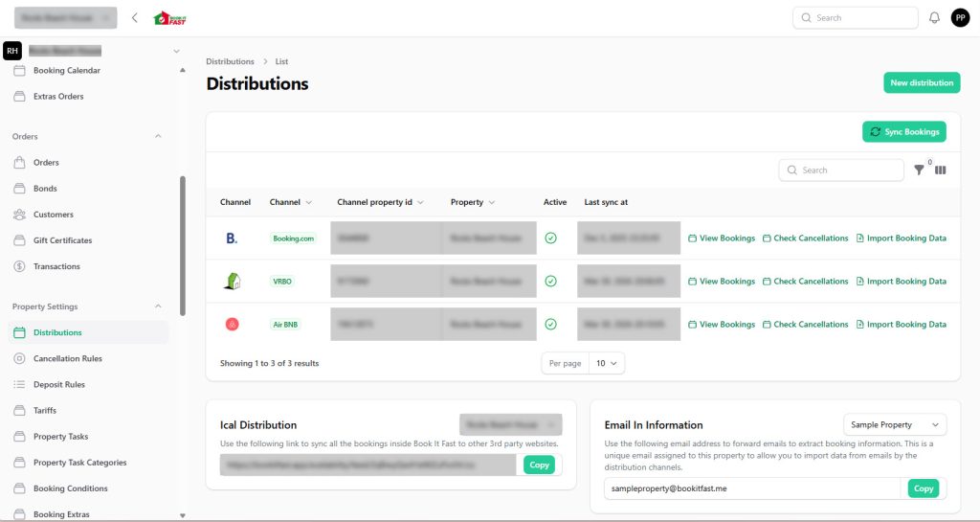Screen dimensions: 980x522
Task: Click the filter funnel icon
Action: 920,170
